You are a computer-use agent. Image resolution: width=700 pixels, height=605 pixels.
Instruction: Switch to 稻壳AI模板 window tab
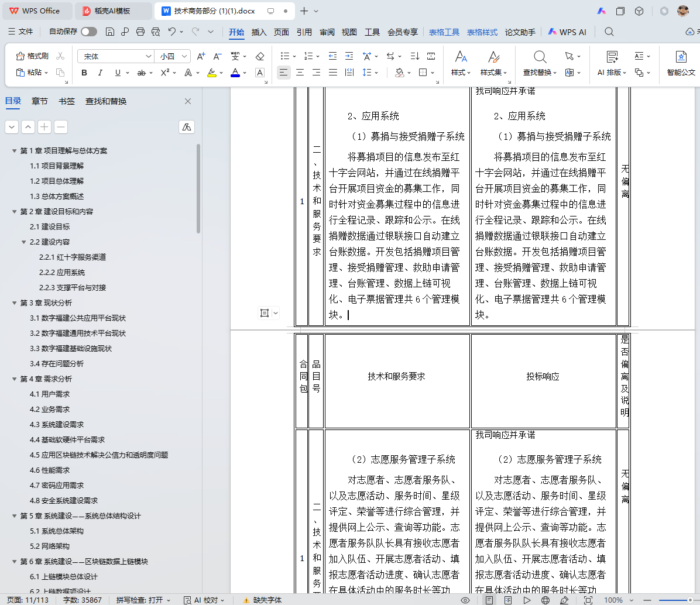tap(112, 11)
